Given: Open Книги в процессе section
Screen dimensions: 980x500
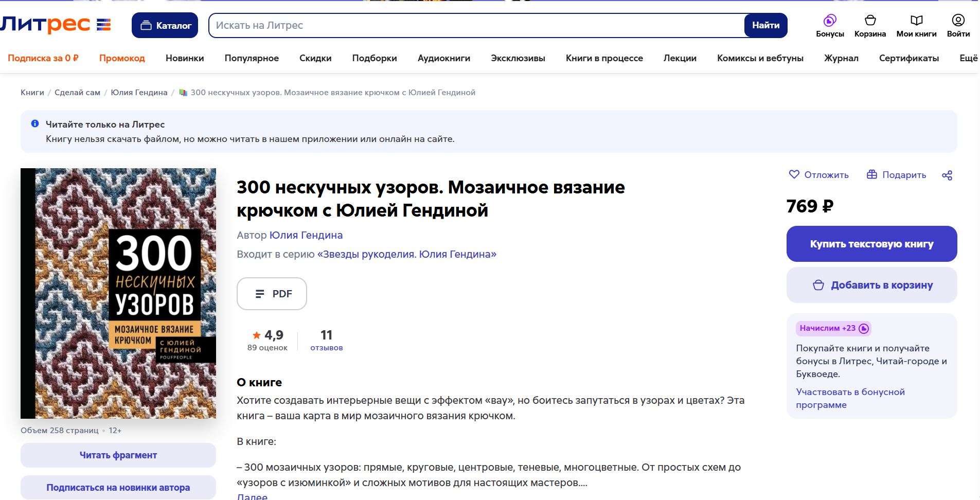Looking at the screenshot, I should click(604, 58).
